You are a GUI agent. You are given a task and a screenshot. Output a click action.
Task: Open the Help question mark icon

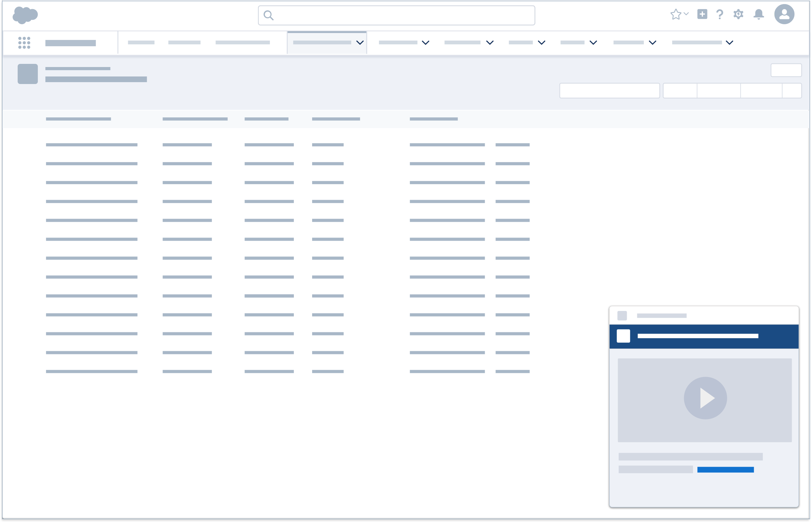click(x=719, y=14)
